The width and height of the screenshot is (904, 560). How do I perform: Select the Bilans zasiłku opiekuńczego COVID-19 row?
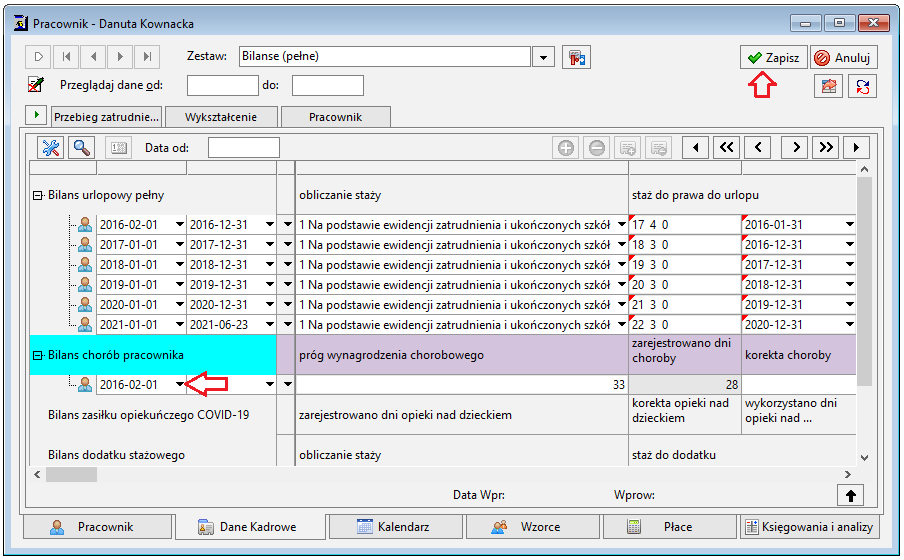pyautogui.click(x=148, y=415)
